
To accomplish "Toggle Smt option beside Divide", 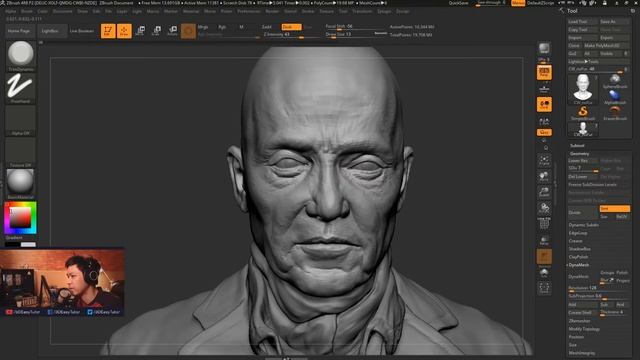I will coord(615,209).
